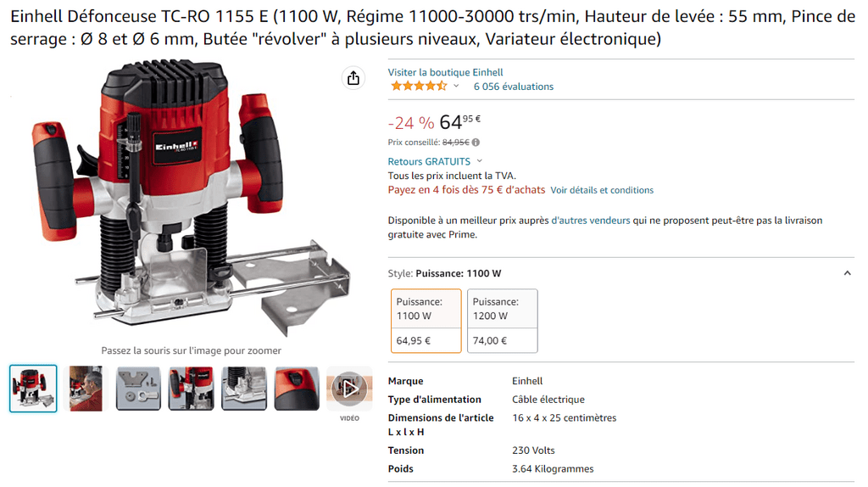Click the star rating icons
Image resolution: width=868 pixels, height=487 pixels.
[x=419, y=86]
